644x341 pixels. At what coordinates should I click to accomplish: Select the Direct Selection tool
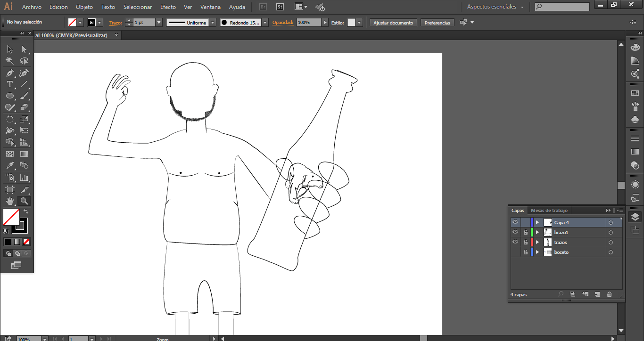(24, 49)
